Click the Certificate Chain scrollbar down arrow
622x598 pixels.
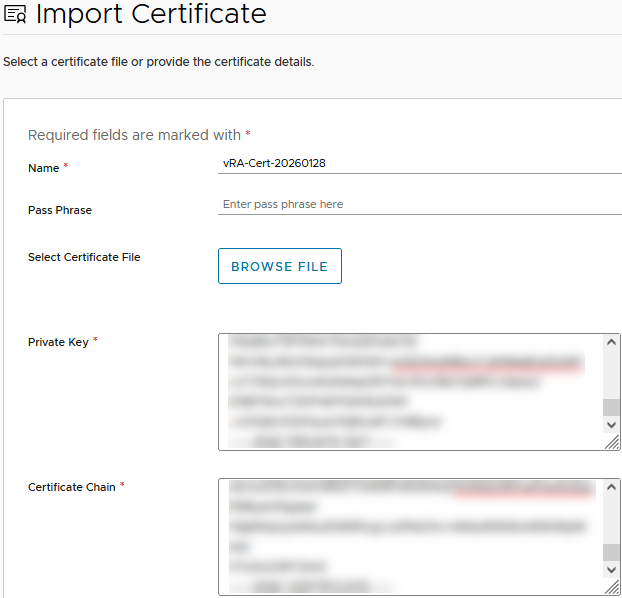[x=611, y=569]
